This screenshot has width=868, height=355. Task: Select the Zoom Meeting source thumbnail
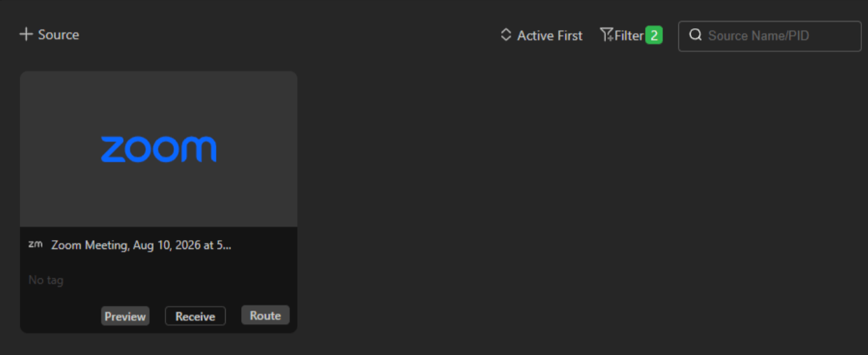[x=159, y=149]
